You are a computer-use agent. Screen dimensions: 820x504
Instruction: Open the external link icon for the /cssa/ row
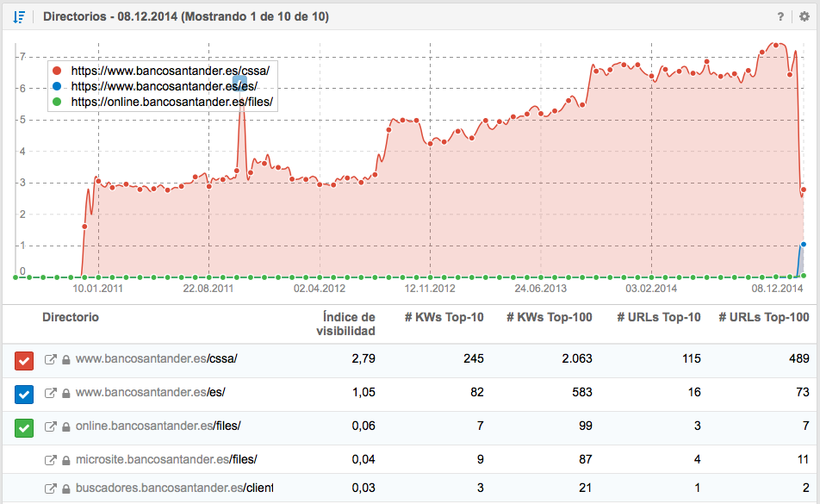(x=50, y=359)
